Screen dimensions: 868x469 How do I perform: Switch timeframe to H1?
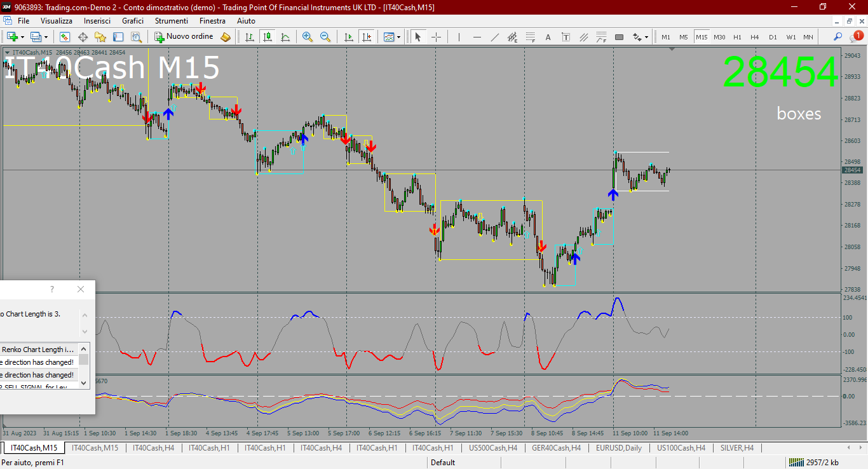click(737, 37)
